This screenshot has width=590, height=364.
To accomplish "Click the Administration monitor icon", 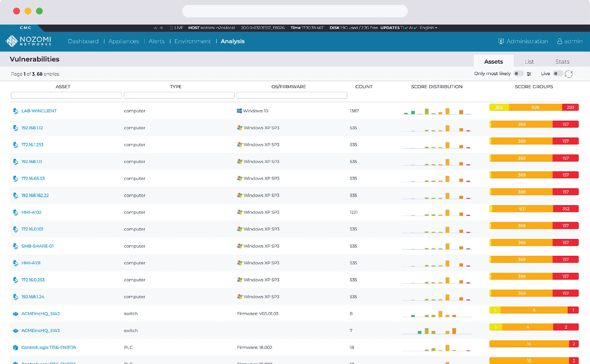I will (x=501, y=41).
